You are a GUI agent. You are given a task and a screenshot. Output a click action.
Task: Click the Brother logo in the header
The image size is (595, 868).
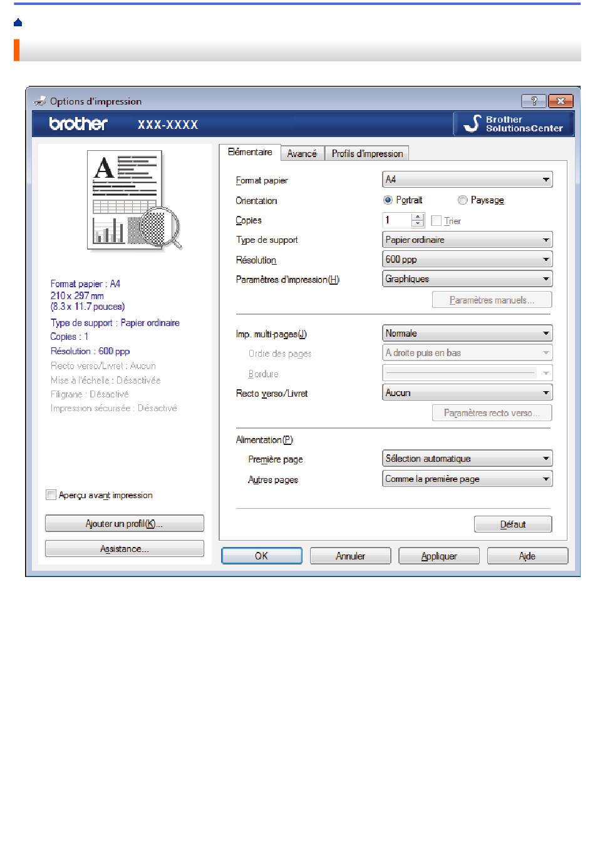pos(78,124)
